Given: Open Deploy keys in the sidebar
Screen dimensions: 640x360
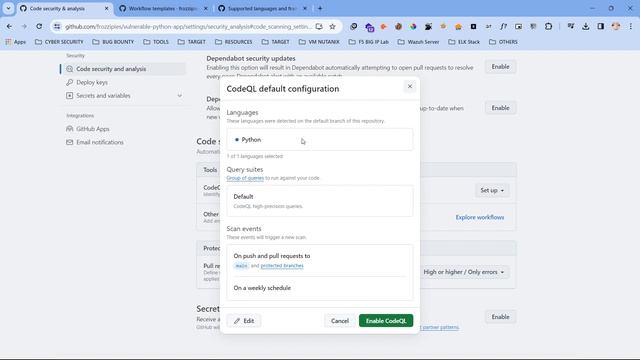Looking at the screenshot, I should click(92, 82).
